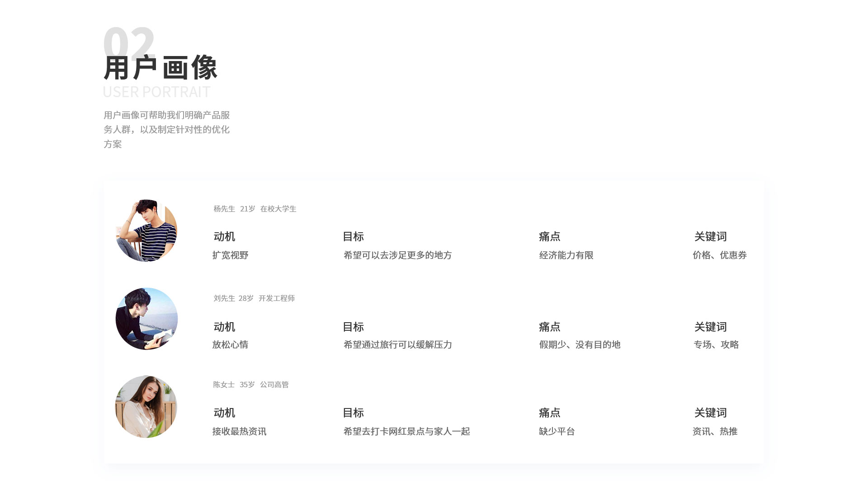The width and height of the screenshot is (868, 488).
Task: Click the text 假期少、没有目的地
Action: tap(580, 345)
